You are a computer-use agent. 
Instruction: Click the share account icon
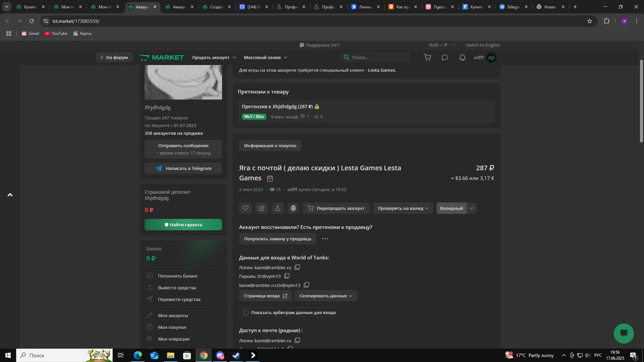tap(278, 208)
